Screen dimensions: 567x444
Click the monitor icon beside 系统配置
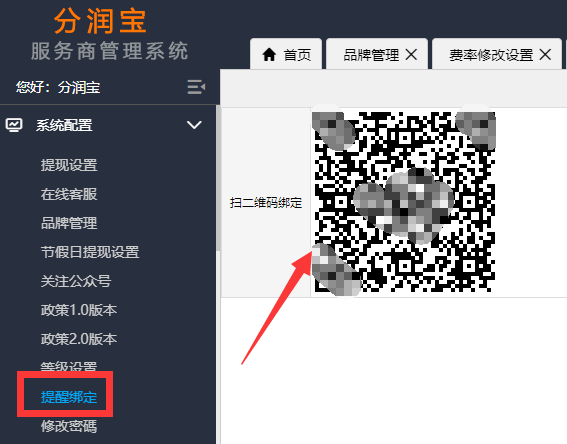(x=14, y=125)
